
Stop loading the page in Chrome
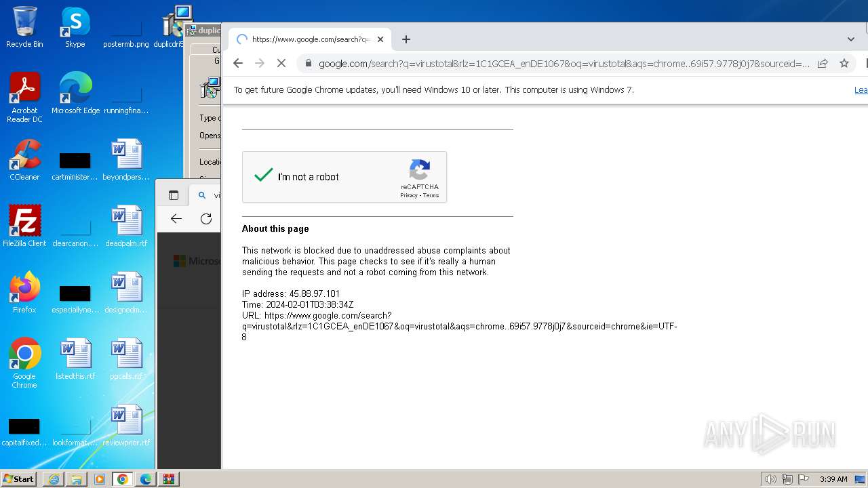(x=281, y=63)
